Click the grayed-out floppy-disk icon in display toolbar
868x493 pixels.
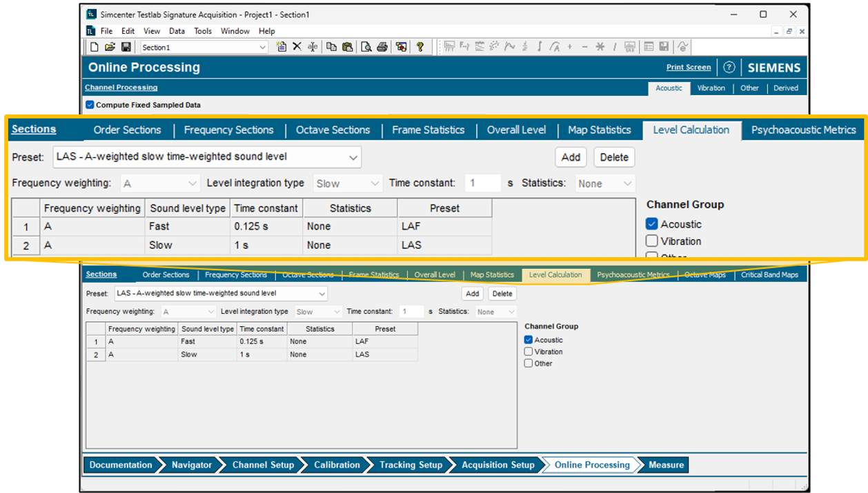click(x=664, y=47)
